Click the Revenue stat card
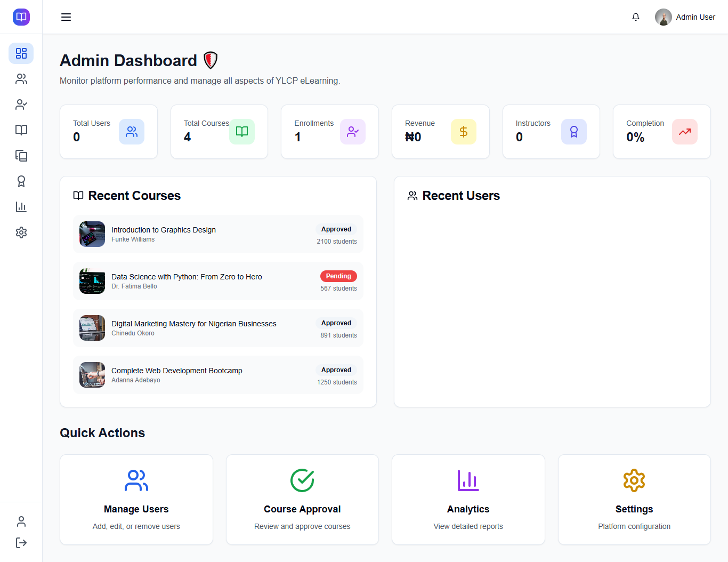Image resolution: width=728 pixels, height=562 pixels. (x=440, y=132)
